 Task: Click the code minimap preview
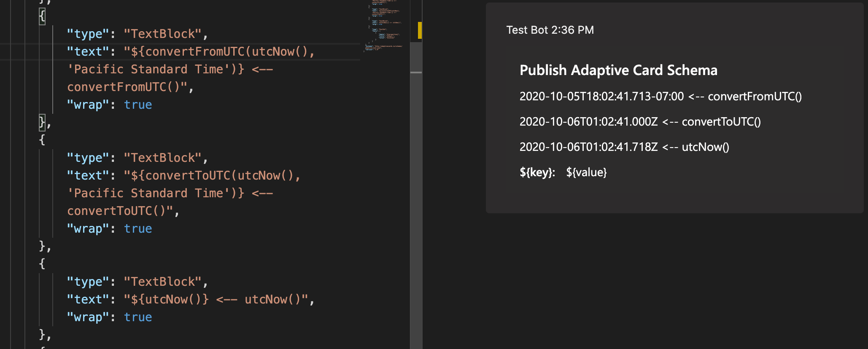pos(384,25)
